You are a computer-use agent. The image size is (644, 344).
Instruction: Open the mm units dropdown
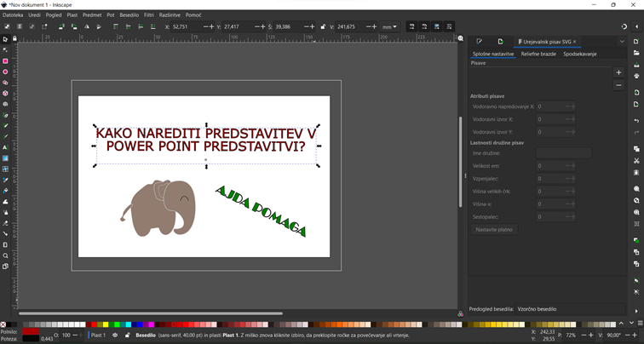point(389,26)
